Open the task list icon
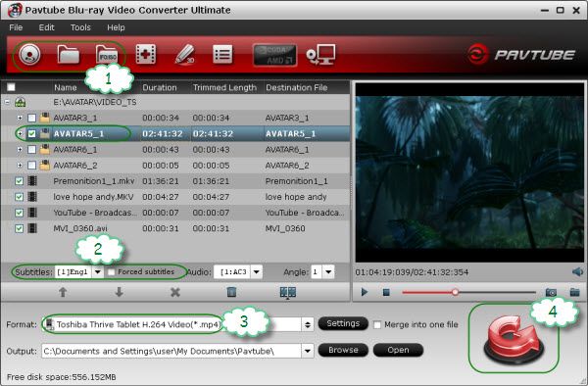This screenshot has width=588, height=386. pyautogui.click(x=222, y=55)
